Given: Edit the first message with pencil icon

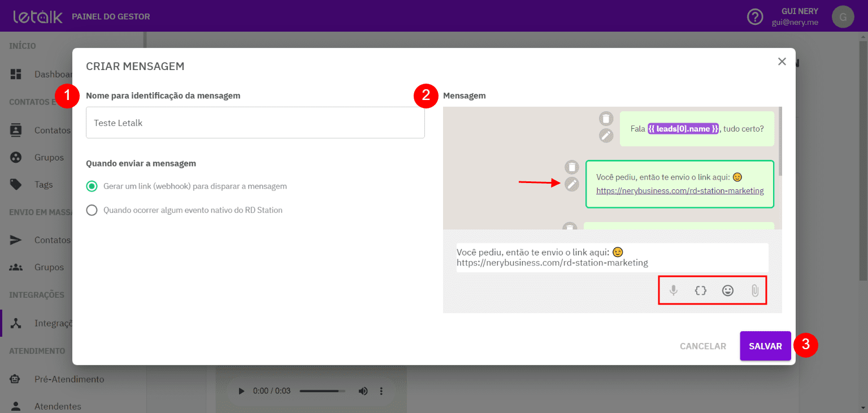Looking at the screenshot, I should pos(606,136).
